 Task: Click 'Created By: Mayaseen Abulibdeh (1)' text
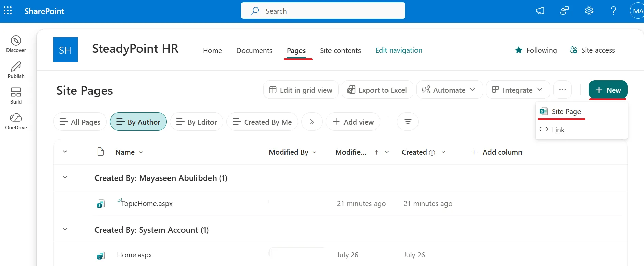click(x=161, y=178)
